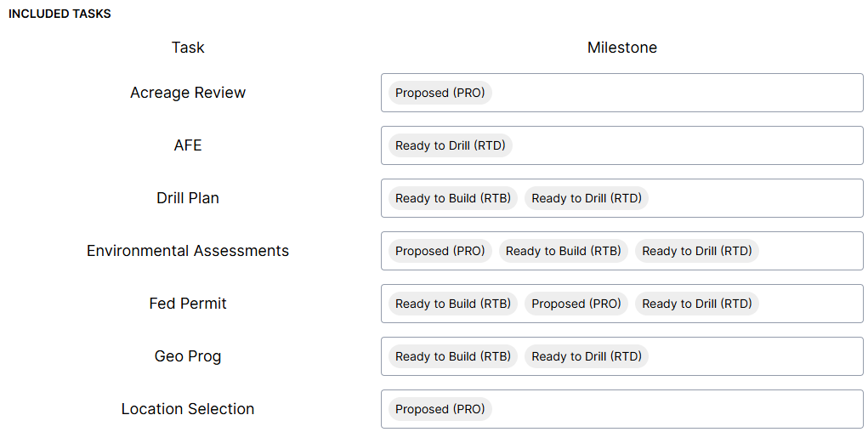Select Geo Prog's Ready to Drill (RTD) chip

click(x=586, y=356)
